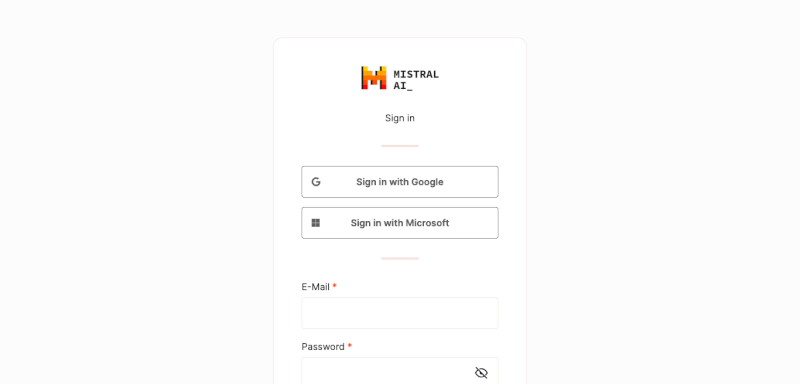Click the red asterisk beside Password
This screenshot has height=384, width=800.
click(x=350, y=346)
